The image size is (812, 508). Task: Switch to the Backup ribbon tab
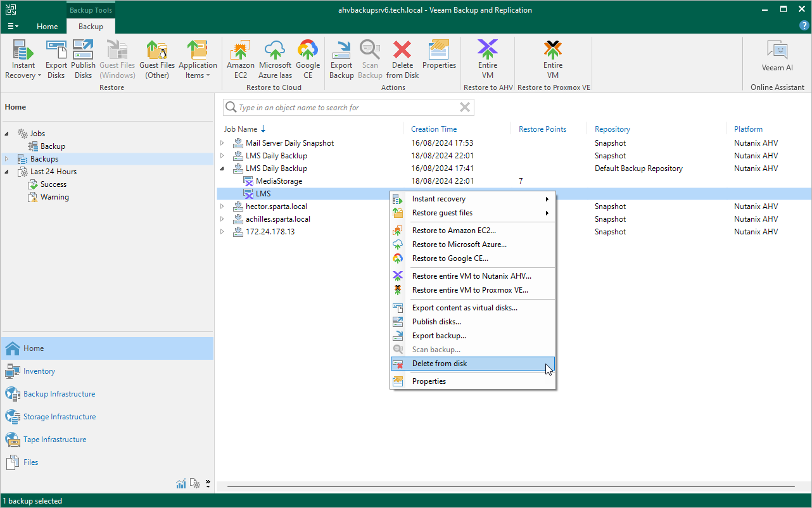click(91, 27)
